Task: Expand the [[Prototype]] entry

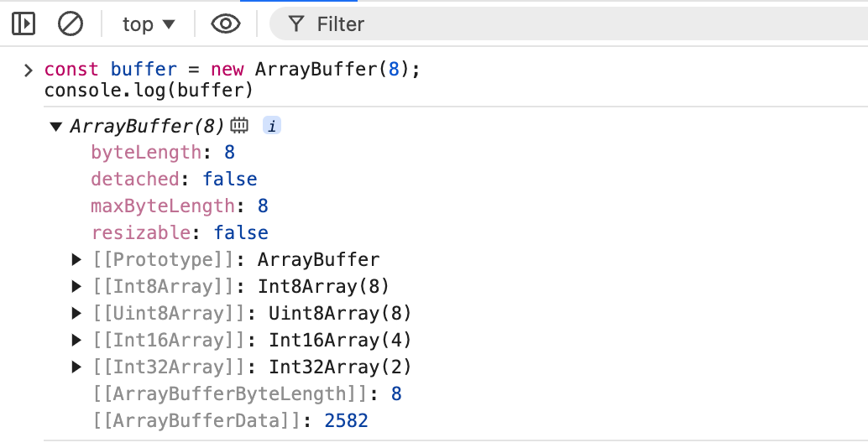Action: pyautogui.click(x=76, y=259)
